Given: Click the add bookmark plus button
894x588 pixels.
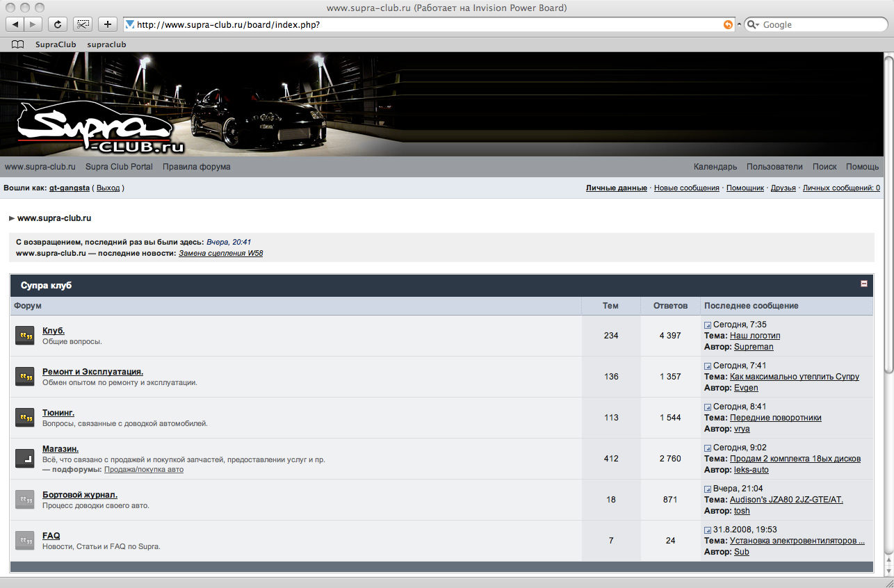Looking at the screenshot, I should click(x=107, y=24).
